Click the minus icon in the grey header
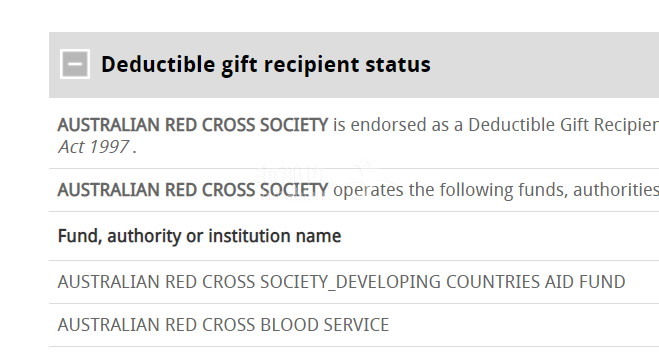This screenshot has height=362, width=659. [75, 64]
